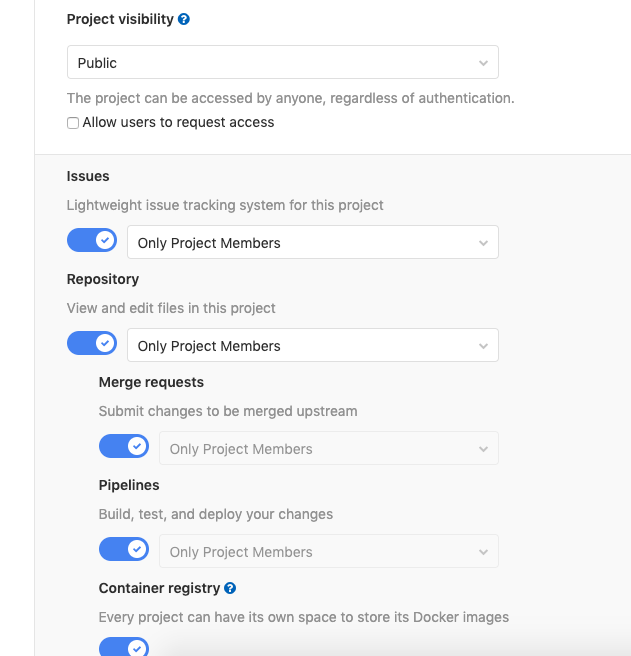Click the Merge requests dropdown chevron arrow
This screenshot has height=656, width=631.
click(483, 449)
